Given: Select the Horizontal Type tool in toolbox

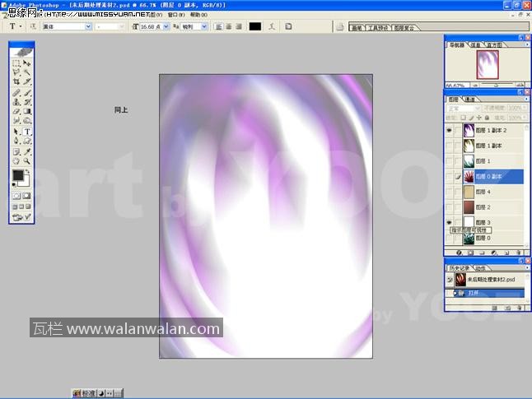Looking at the screenshot, I should pos(27,132).
